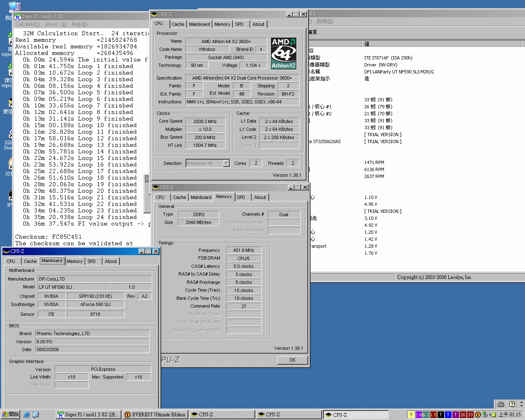The image size is (525, 420).
Task: Click BIOS Date 08/03/2006 field
Action: click(92, 349)
